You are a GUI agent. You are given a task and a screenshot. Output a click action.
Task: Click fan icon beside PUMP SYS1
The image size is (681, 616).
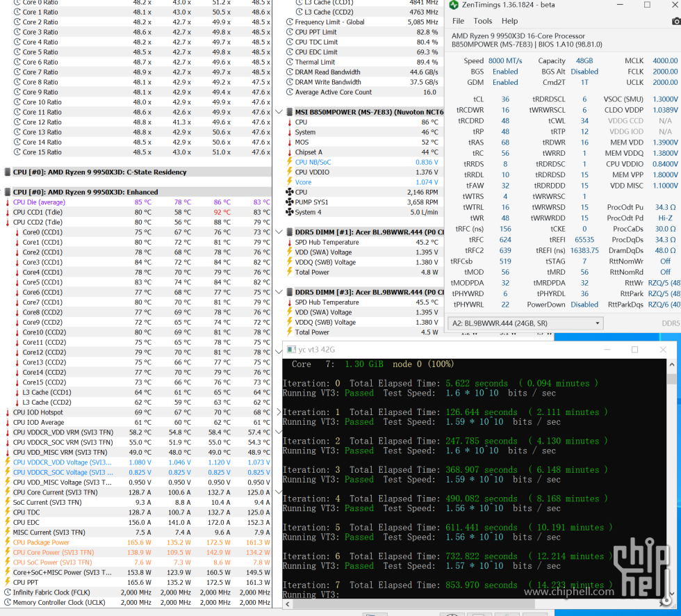tap(290, 202)
